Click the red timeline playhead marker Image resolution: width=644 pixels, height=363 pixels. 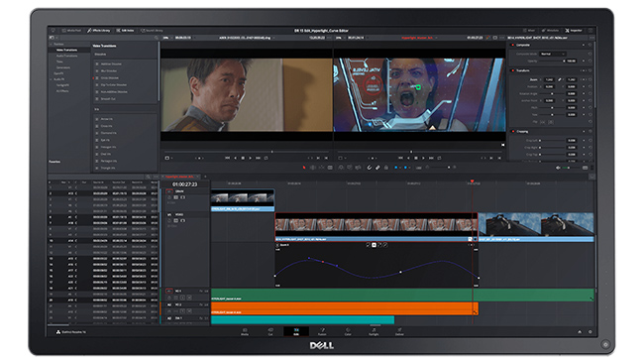tap(473, 181)
